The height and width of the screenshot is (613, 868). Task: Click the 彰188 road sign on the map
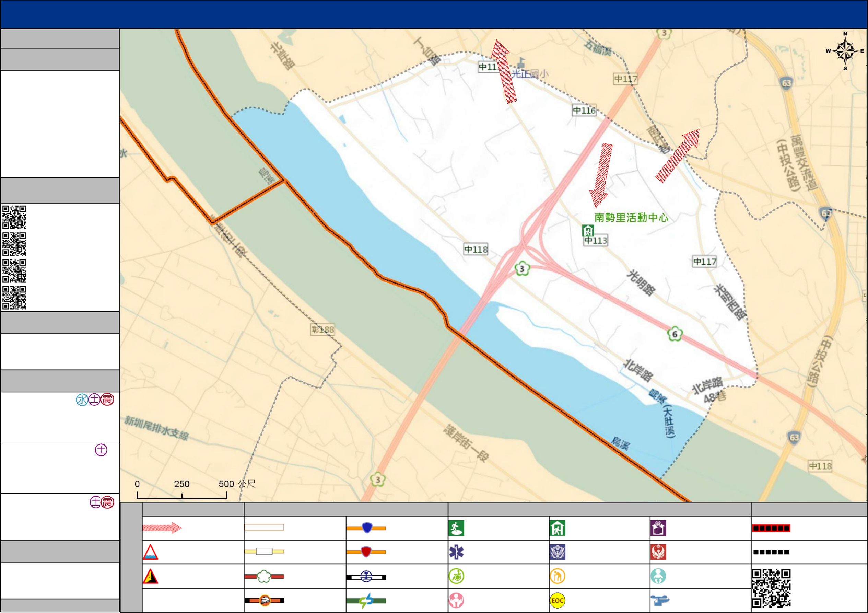tap(323, 330)
